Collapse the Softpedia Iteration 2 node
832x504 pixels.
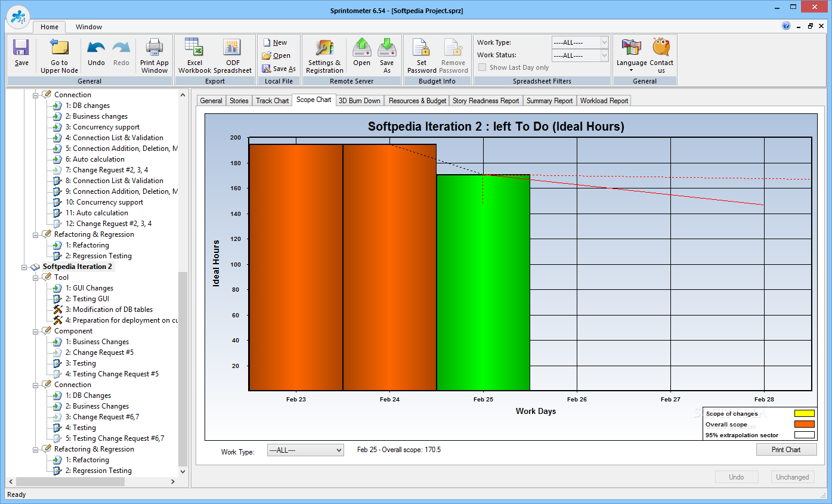[24, 267]
